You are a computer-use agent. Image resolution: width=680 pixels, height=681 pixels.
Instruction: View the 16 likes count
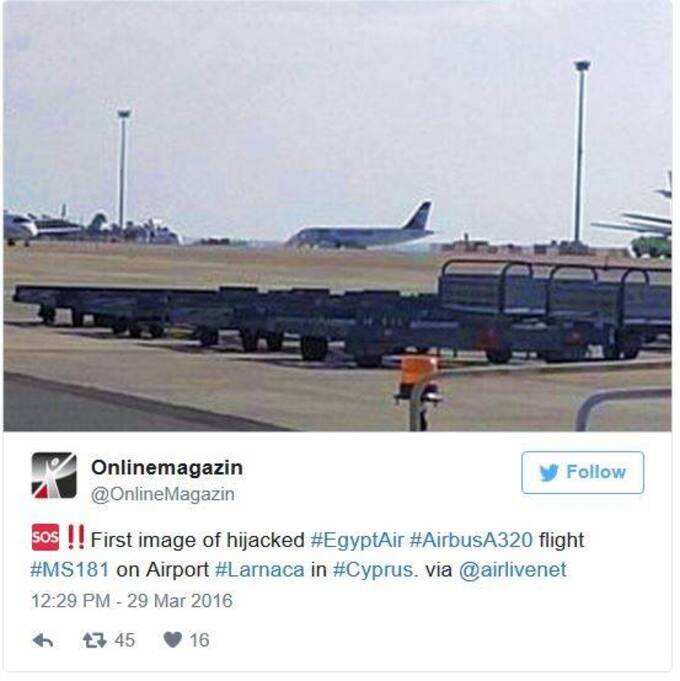[x=199, y=641]
